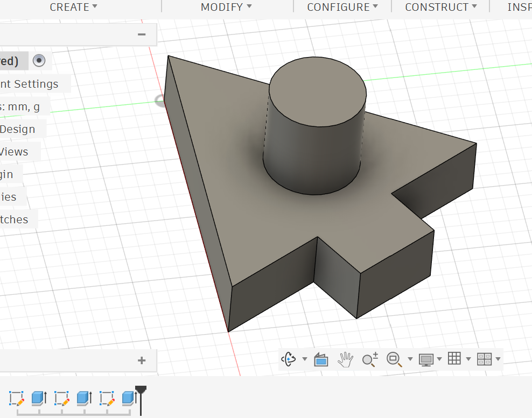Image resolution: width=532 pixels, height=418 pixels.
Task: Select second sketch feature in timeline
Action: [x=62, y=398]
